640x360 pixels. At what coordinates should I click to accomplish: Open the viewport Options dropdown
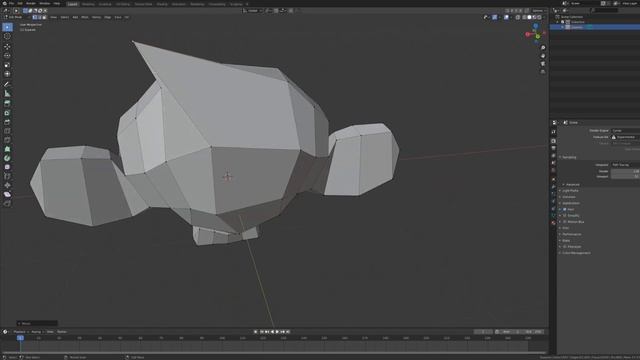pyautogui.click(x=538, y=11)
